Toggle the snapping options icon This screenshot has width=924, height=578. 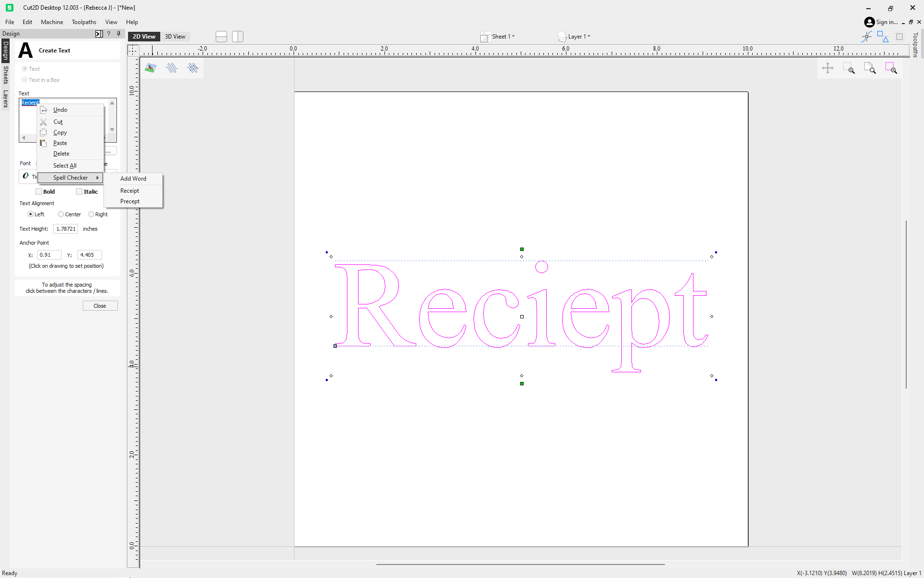tap(867, 37)
